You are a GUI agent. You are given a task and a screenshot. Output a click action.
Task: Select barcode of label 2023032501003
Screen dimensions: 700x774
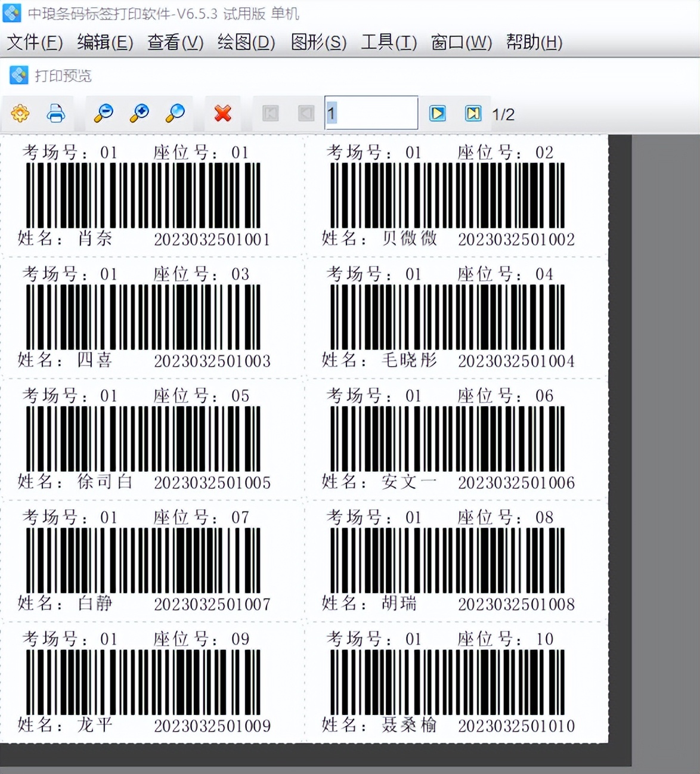(x=143, y=317)
